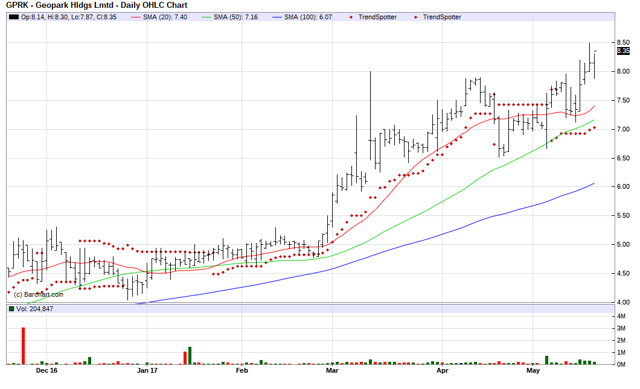Click the tall green January volume bar
Image resolution: width=640 pixels, height=389 pixels.
click(190, 356)
